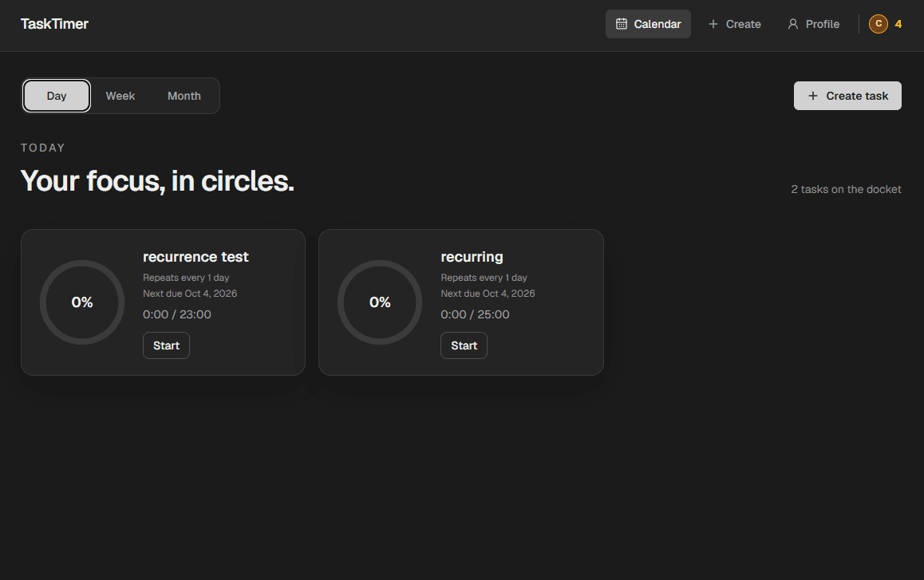Click 0:00 / 23:00 time text
Viewport: 924px width, 580px height.
(177, 314)
